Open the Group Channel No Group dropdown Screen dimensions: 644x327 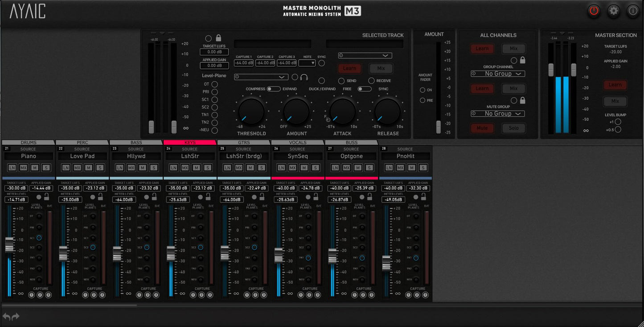coord(498,73)
